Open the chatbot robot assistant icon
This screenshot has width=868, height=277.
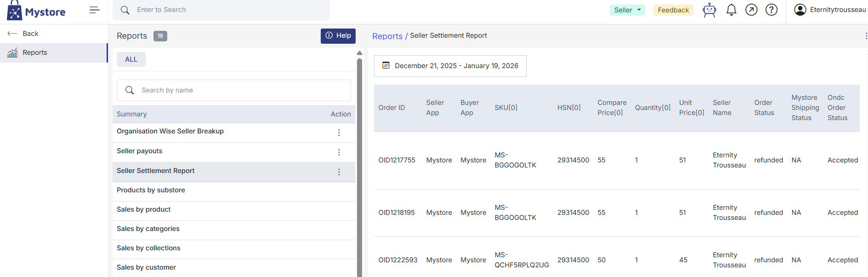[x=709, y=10]
